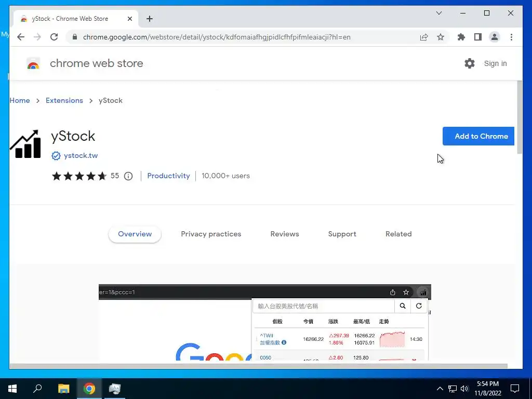Click the five-star rating
This screenshot has width=532, height=399.
pyautogui.click(x=79, y=176)
